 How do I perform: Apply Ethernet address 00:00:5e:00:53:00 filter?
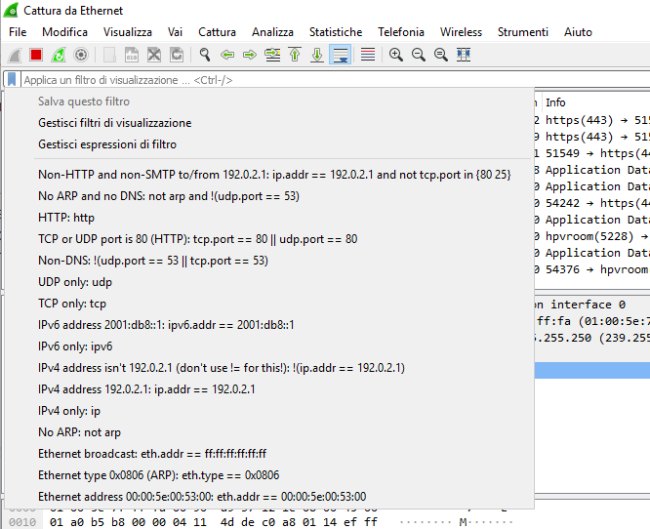[x=269, y=497]
